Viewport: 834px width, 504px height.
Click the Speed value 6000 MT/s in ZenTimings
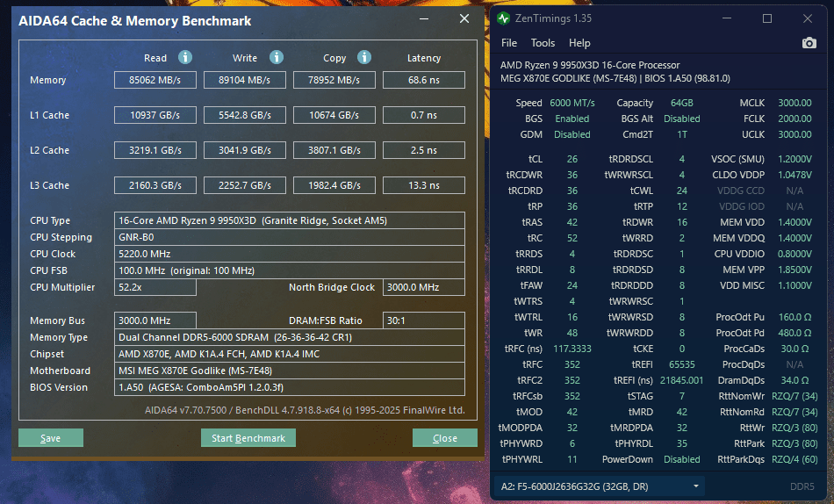click(572, 103)
